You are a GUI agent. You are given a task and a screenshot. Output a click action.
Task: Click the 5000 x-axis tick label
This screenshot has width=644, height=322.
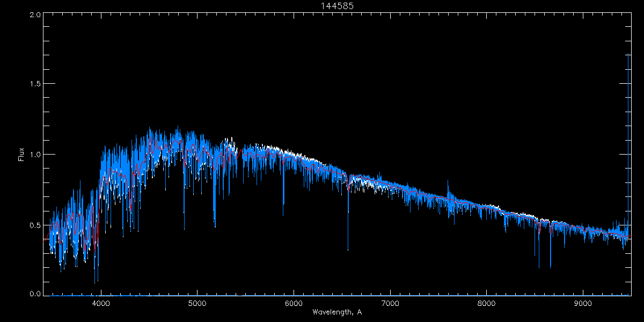197,303
